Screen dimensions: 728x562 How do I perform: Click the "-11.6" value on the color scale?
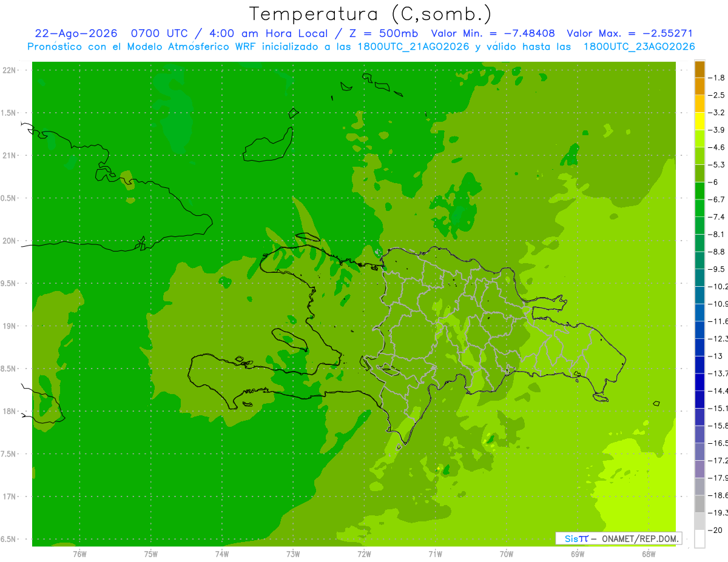718,321
